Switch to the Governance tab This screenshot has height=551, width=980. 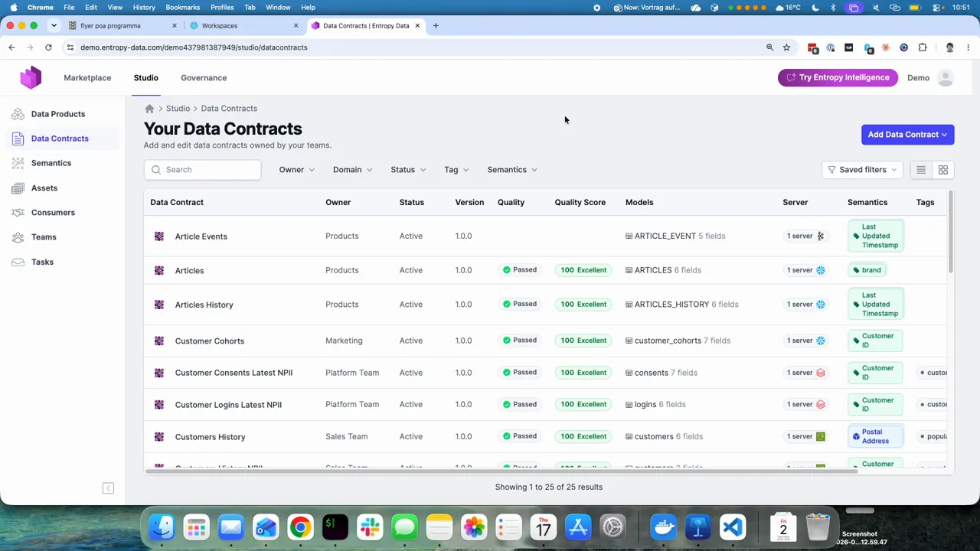click(x=204, y=77)
